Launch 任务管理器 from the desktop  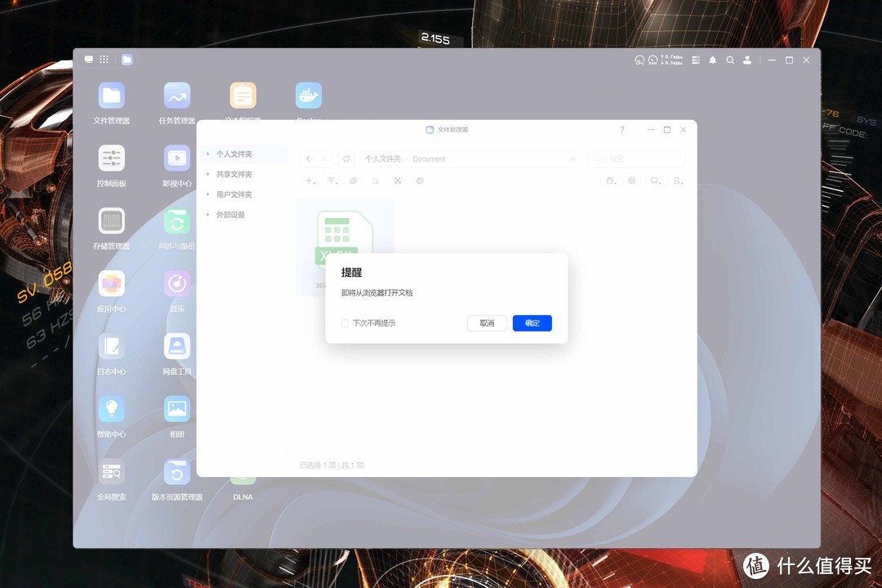pos(176,96)
